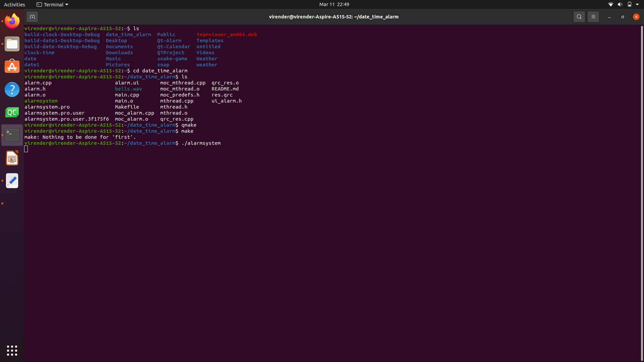
Task: Click the search icon in the terminal titlebar
Action: click(579, 16)
